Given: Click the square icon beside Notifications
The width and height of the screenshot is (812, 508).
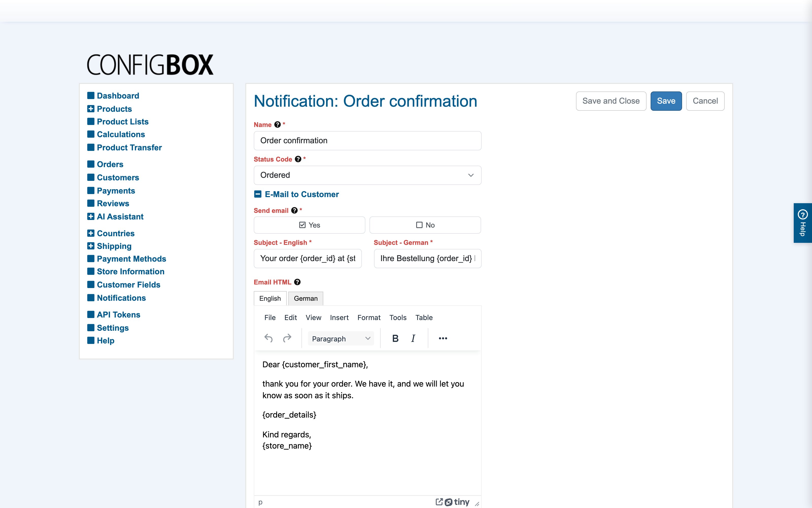Looking at the screenshot, I should coord(91,298).
